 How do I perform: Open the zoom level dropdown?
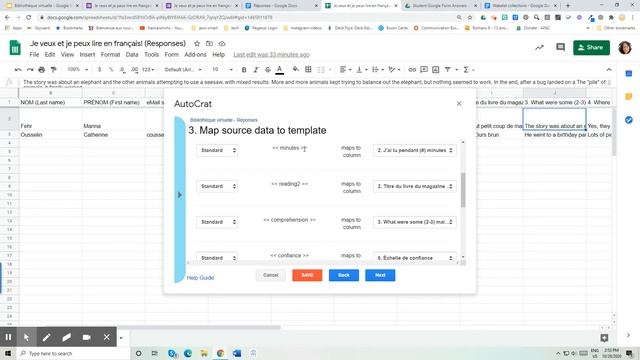pos(77,70)
